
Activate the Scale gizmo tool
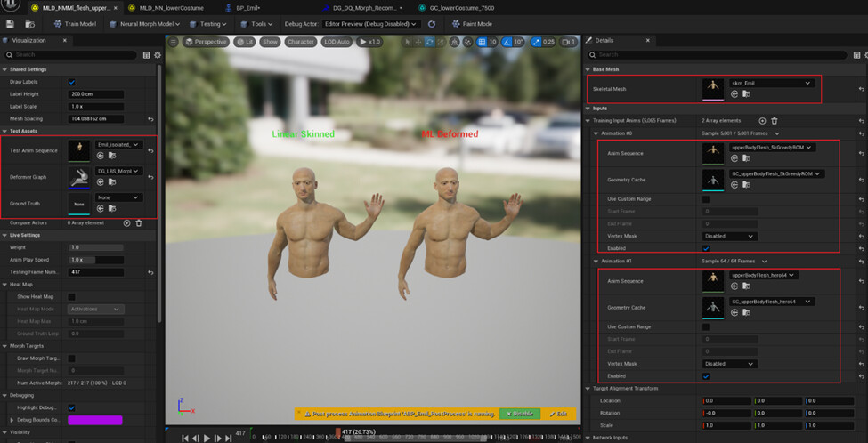point(440,42)
